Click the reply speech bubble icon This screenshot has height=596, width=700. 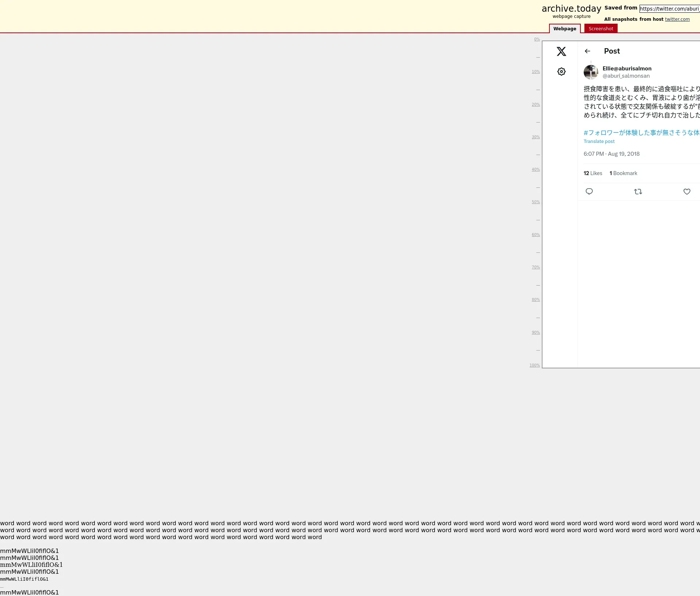[x=589, y=191]
